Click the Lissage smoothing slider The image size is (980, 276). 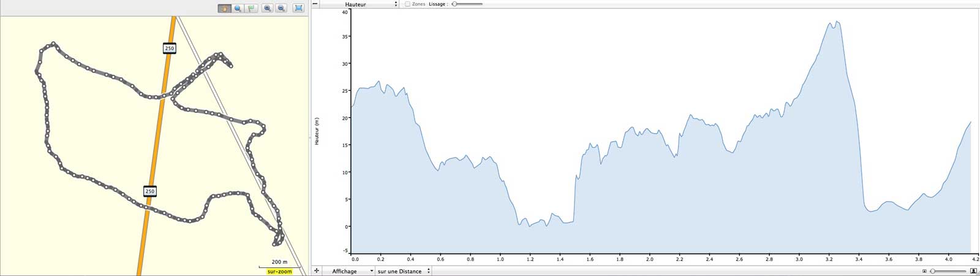point(467,4)
